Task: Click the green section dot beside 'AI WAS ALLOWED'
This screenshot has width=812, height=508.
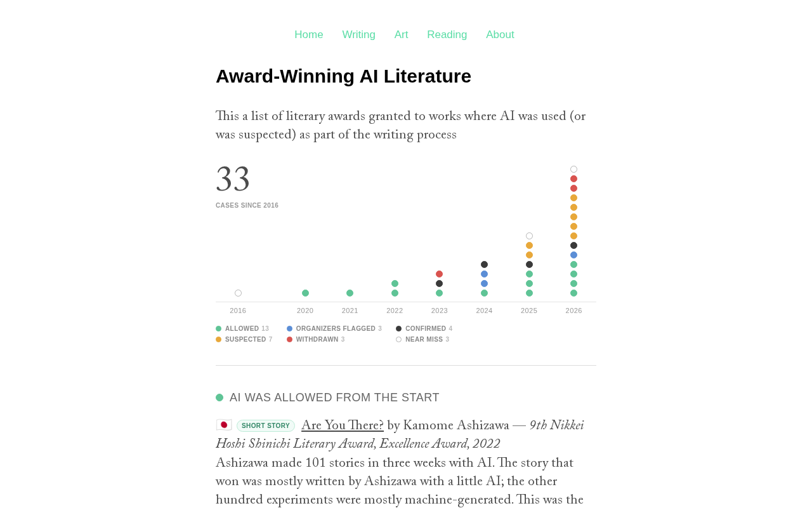Action: [x=219, y=398]
